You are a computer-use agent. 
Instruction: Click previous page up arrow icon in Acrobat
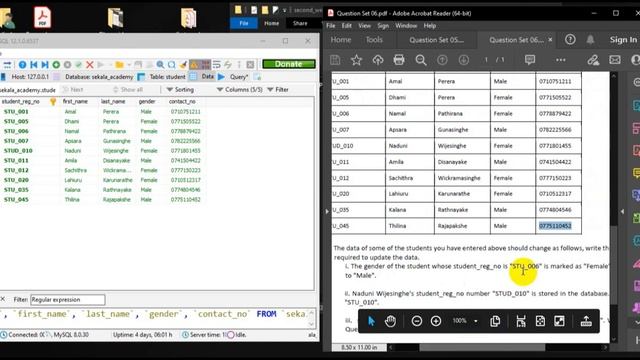(x=442, y=60)
